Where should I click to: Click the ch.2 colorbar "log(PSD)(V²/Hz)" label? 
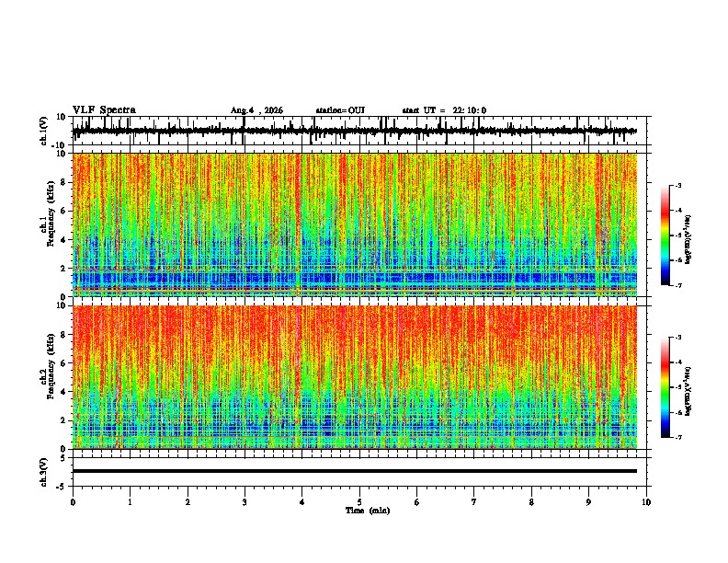coord(688,391)
